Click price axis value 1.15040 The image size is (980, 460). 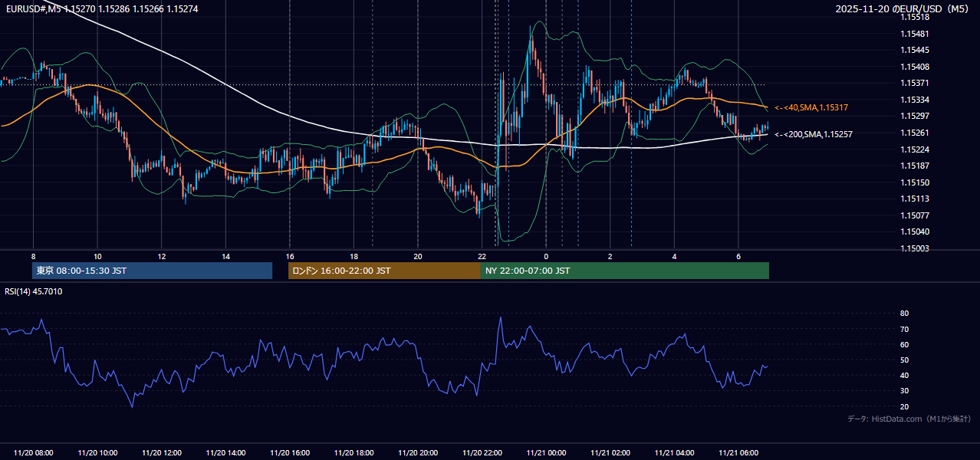915,232
